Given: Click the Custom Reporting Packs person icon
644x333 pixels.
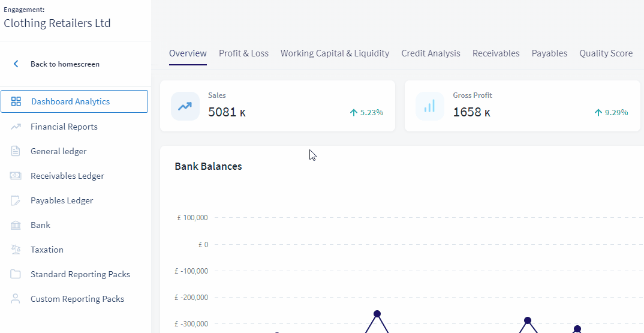Looking at the screenshot, I should 16,299.
